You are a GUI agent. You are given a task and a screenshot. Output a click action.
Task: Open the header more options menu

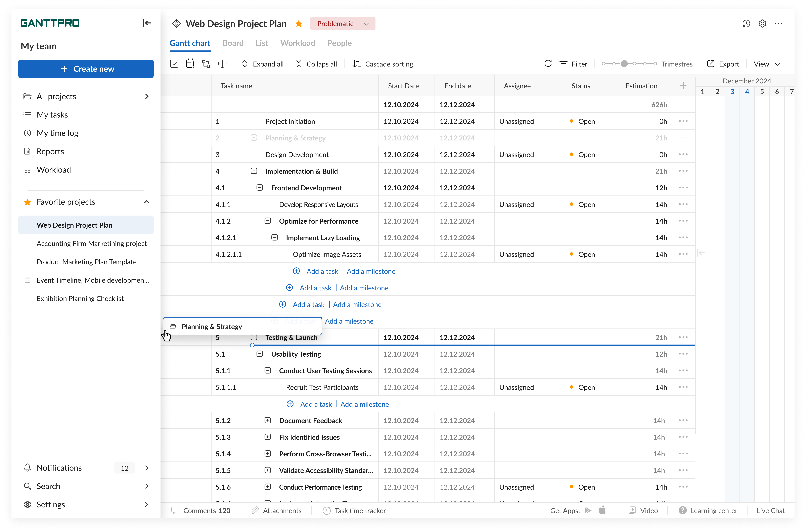(778, 23)
